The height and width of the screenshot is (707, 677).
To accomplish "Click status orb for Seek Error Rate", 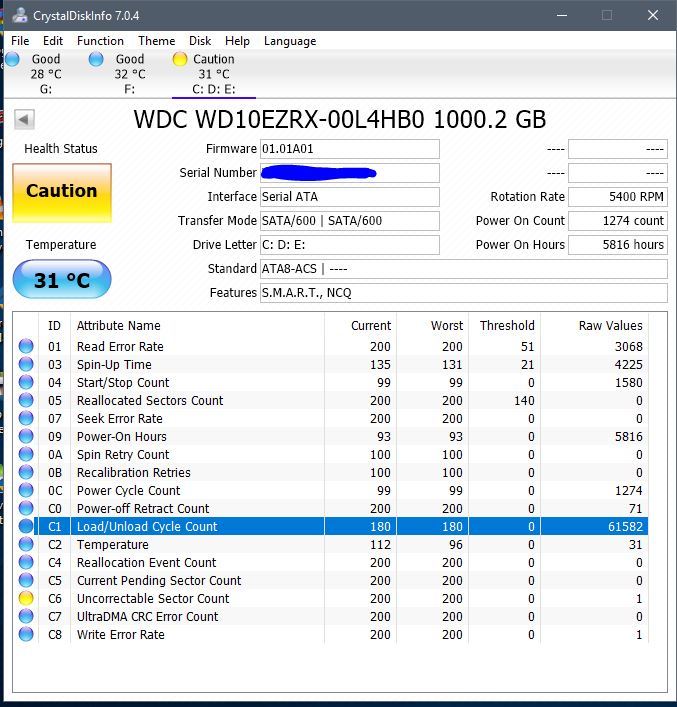I will [x=26, y=418].
